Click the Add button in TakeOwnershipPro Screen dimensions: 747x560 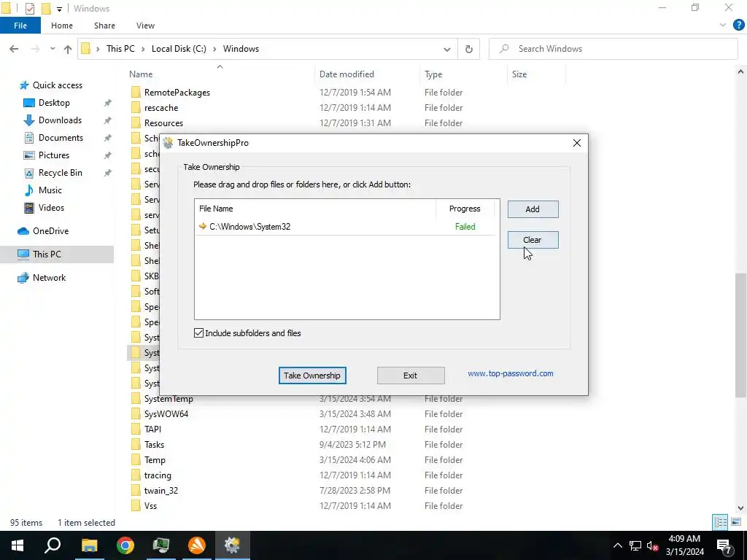click(x=533, y=209)
